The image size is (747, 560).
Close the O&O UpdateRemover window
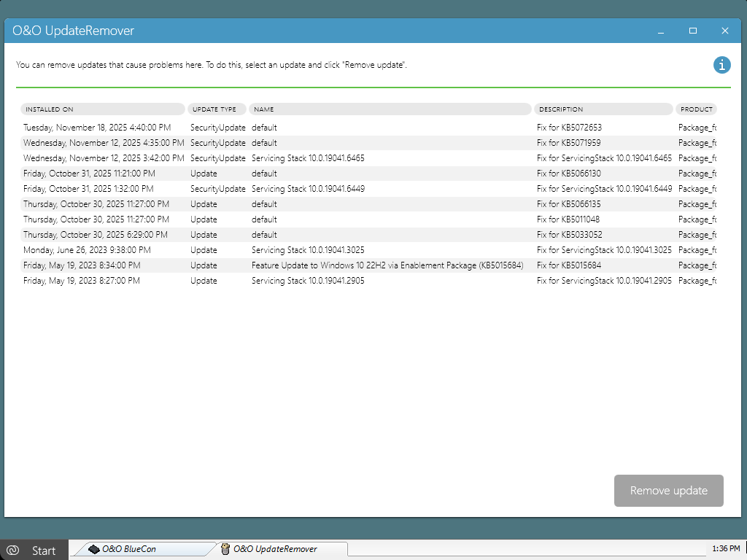(x=724, y=31)
